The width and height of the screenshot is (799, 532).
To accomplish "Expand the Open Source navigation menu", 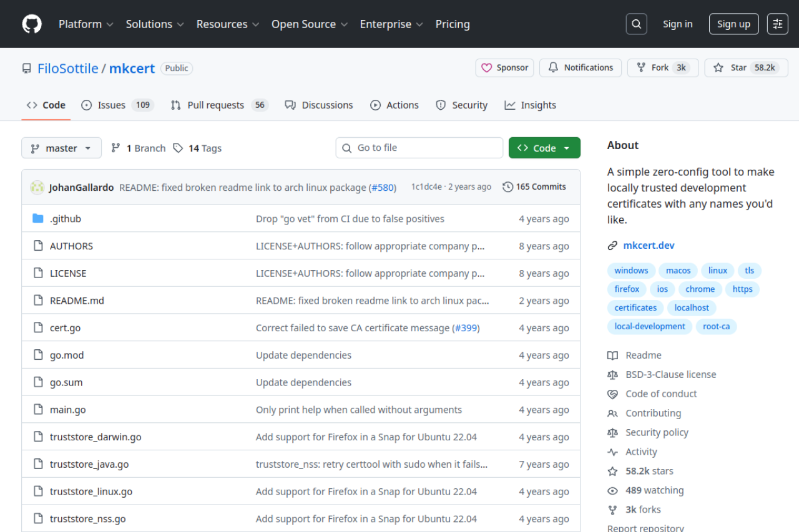I will pyautogui.click(x=309, y=24).
